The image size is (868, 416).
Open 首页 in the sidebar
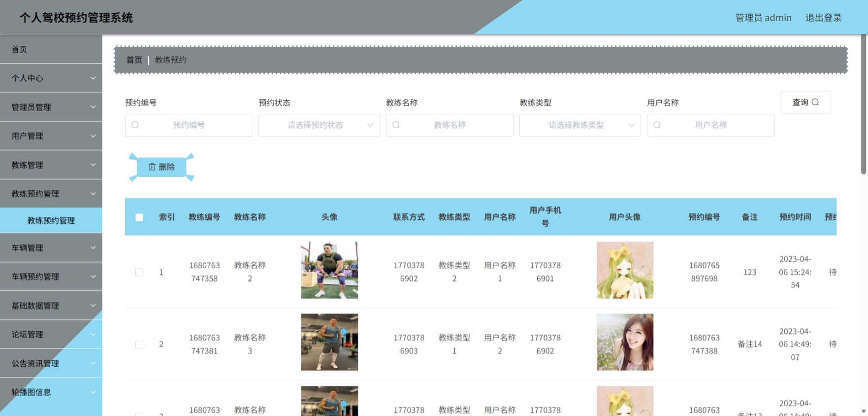pyautogui.click(x=51, y=49)
